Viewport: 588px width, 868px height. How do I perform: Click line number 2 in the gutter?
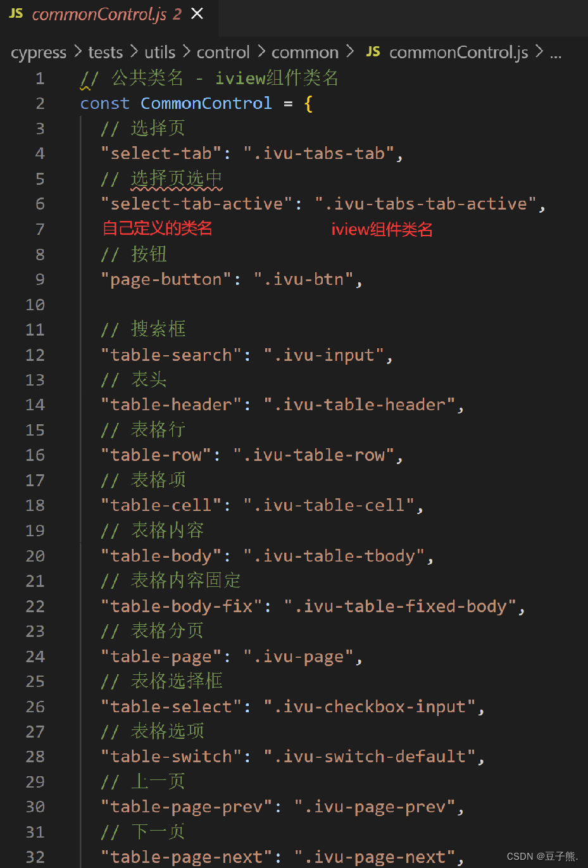[x=40, y=103]
